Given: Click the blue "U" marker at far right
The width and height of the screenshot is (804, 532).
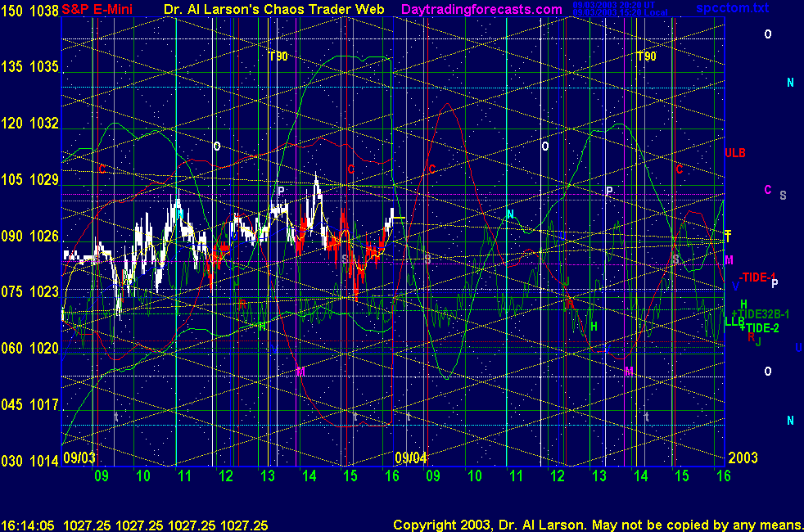Looking at the screenshot, I should coord(798,348).
